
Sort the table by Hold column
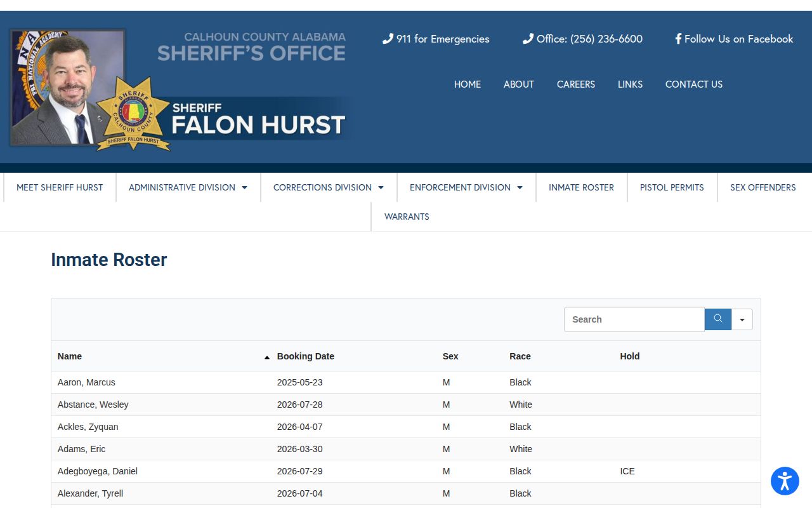click(630, 356)
